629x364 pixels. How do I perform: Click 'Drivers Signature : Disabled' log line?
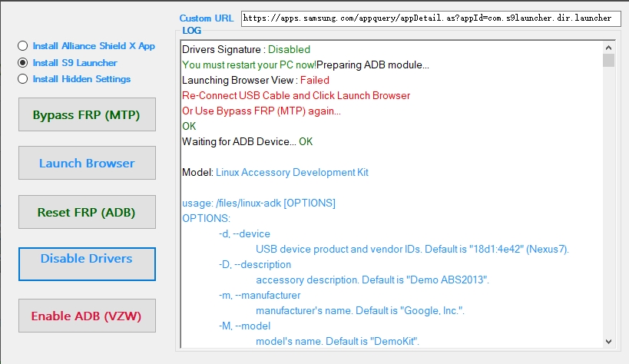point(246,49)
